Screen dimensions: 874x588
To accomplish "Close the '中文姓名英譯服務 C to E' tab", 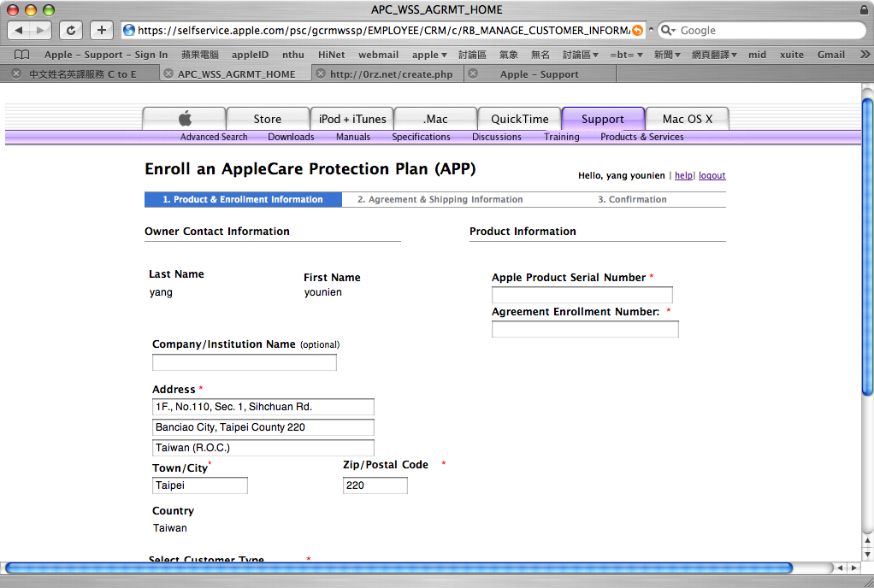I will tap(17, 73).
